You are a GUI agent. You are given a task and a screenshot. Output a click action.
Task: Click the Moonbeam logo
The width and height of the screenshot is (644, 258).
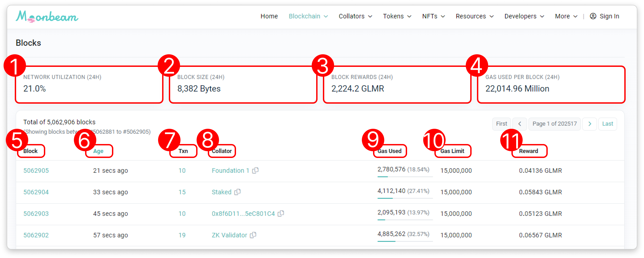coord(47,17)
